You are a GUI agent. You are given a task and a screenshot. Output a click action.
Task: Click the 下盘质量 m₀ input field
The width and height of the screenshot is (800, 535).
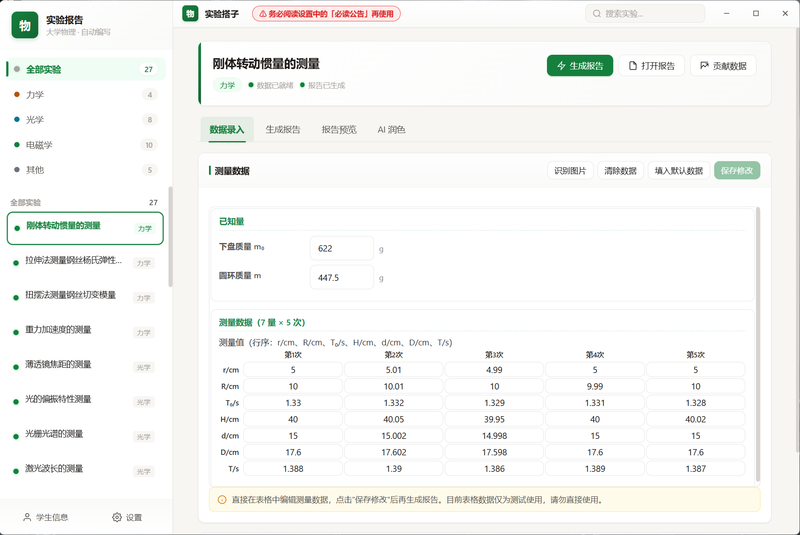pyautogui.click(x=342, y=248)
